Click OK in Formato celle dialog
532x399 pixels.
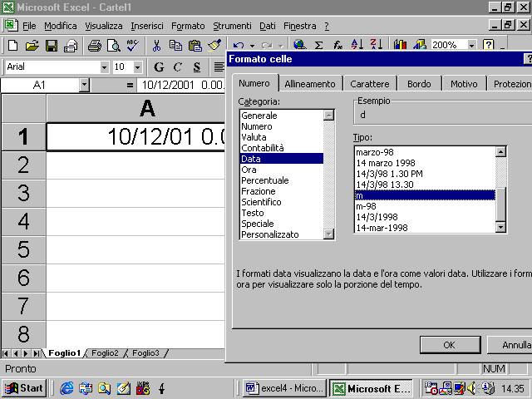[450, 345]
